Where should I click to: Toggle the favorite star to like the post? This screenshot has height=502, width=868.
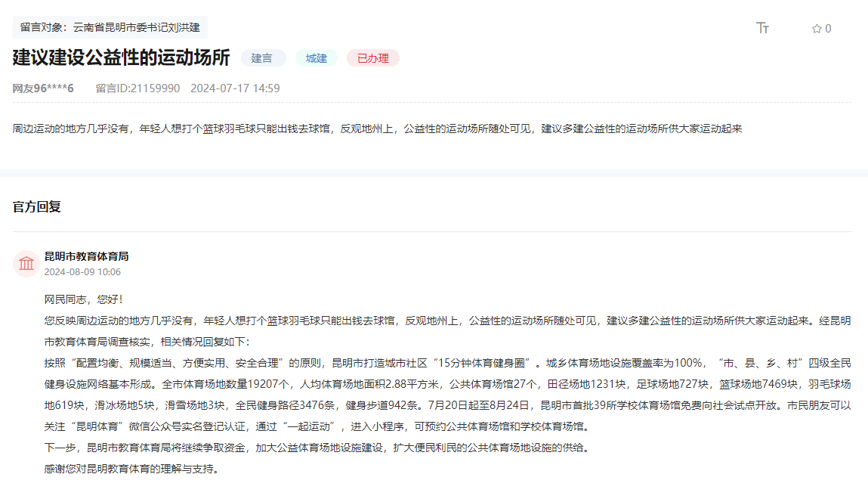(x=817, y=27)
